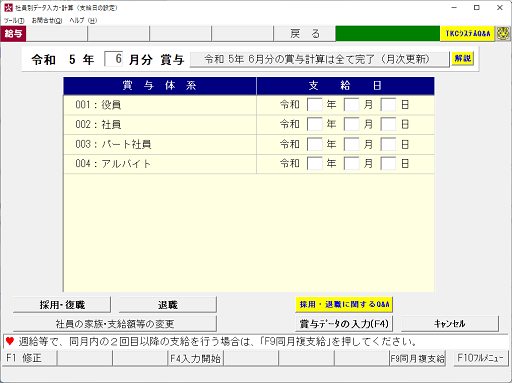Open TKCシステムQ&A button
This screenshot has width=512, height=383.
(x=467, y=34)
